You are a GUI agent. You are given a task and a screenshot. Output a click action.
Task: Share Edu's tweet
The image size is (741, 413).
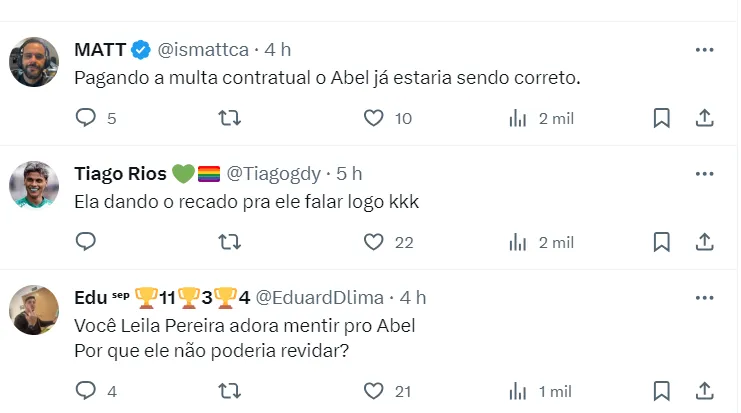704,391
